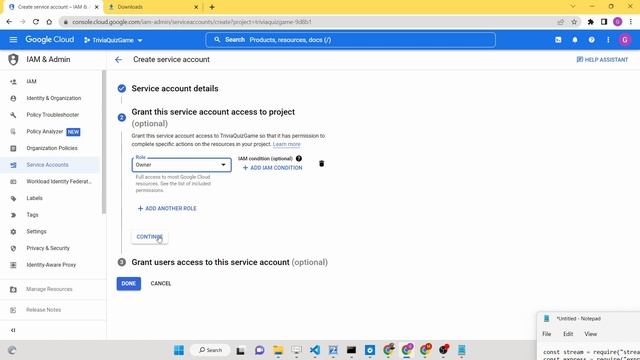Click the Google Cloud search field

(351, 40)
